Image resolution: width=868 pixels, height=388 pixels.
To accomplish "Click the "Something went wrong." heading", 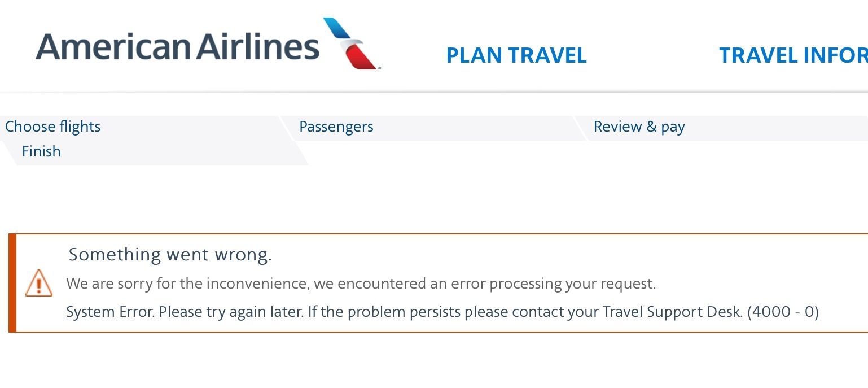I will tap(170, 255).
